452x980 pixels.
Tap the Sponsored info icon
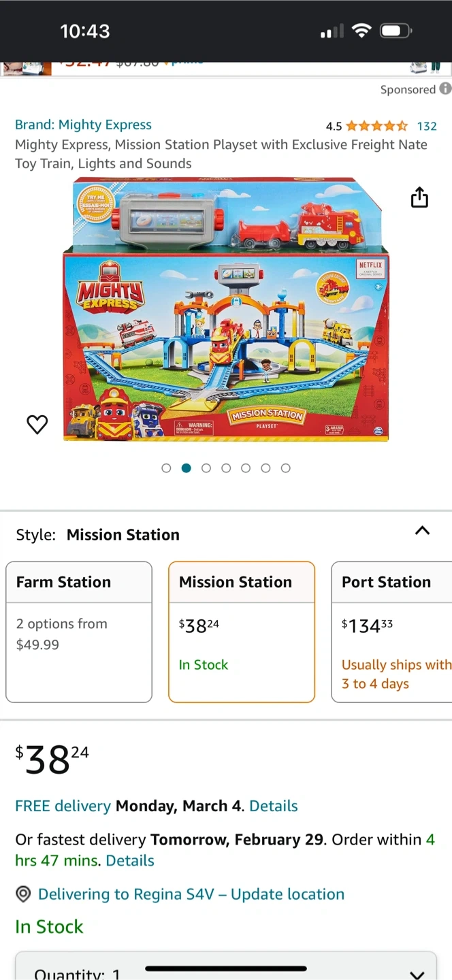pyautogui.click(x=445, y=88)
